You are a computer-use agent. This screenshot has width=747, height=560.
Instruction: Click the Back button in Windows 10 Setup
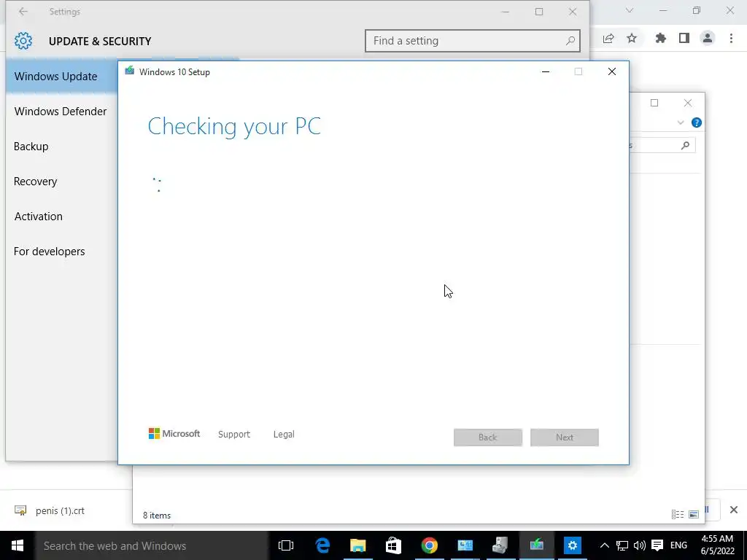(488, 437)
